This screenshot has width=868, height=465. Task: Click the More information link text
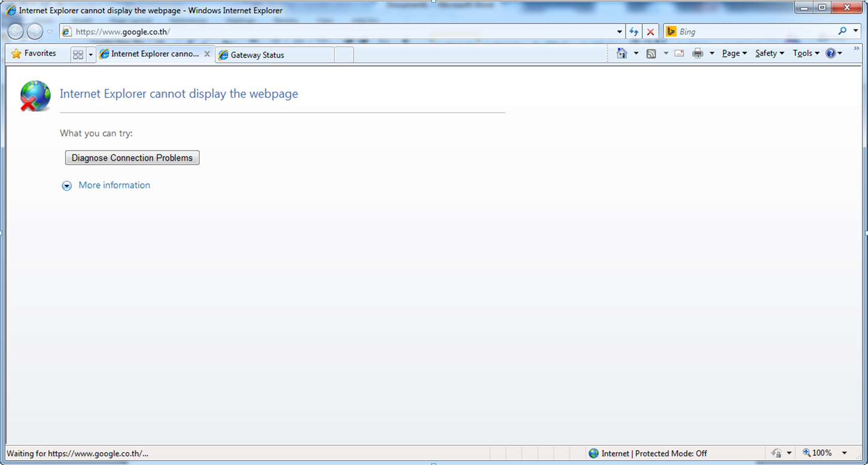(114, 186)
